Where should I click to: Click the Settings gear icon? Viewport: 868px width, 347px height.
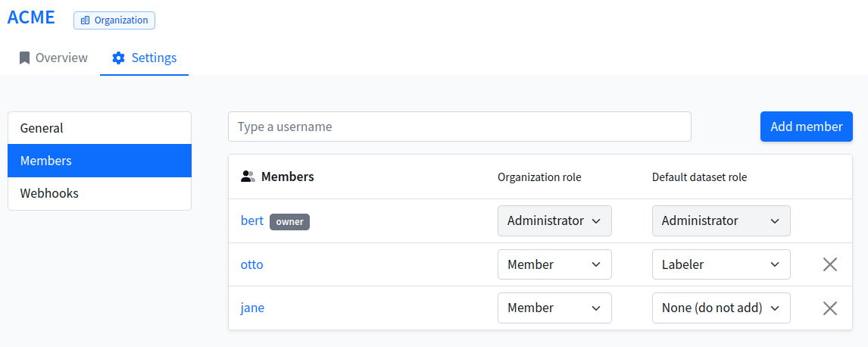point(118,58)
